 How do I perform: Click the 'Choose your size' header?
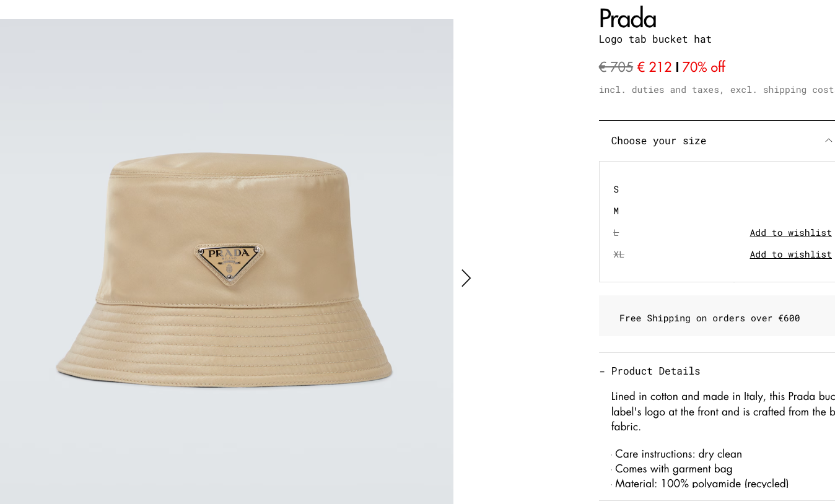658,141
